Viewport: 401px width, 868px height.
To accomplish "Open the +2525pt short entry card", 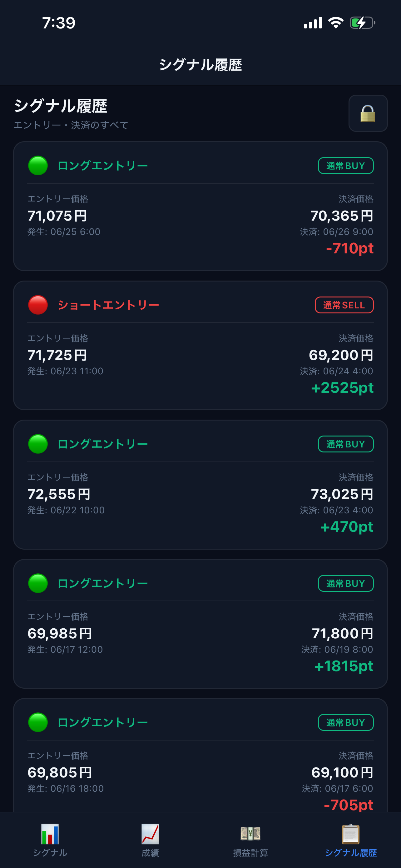I will [x=200, y=345].
